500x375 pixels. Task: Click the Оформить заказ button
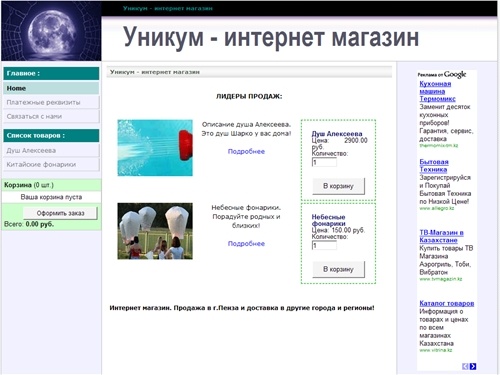(60, 213)
